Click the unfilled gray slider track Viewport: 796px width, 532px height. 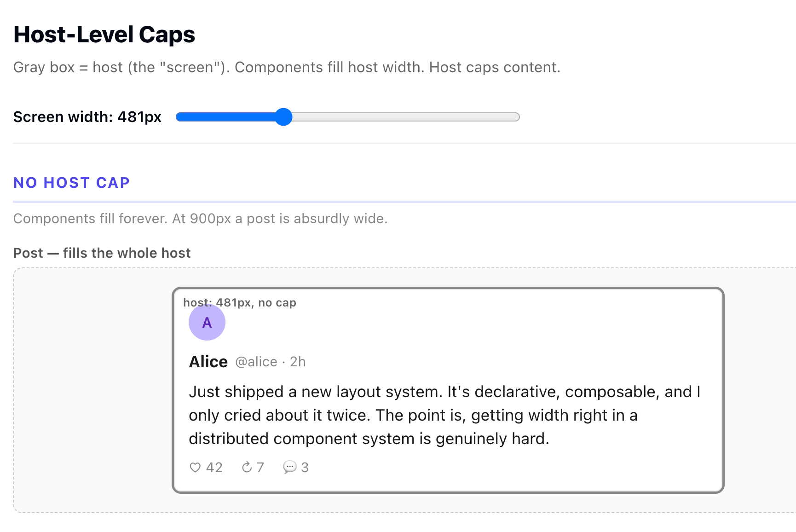coord(405,117)
